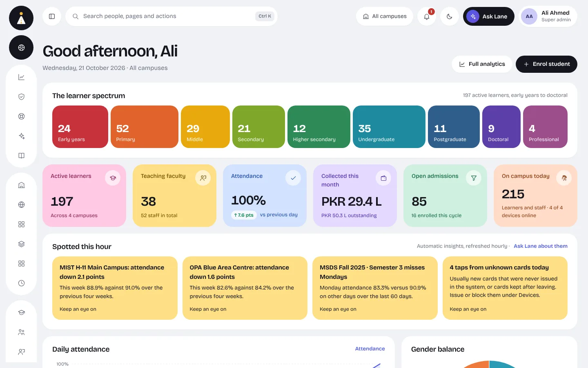
Task: Click the AA user avatar
Action: (529, 16)
